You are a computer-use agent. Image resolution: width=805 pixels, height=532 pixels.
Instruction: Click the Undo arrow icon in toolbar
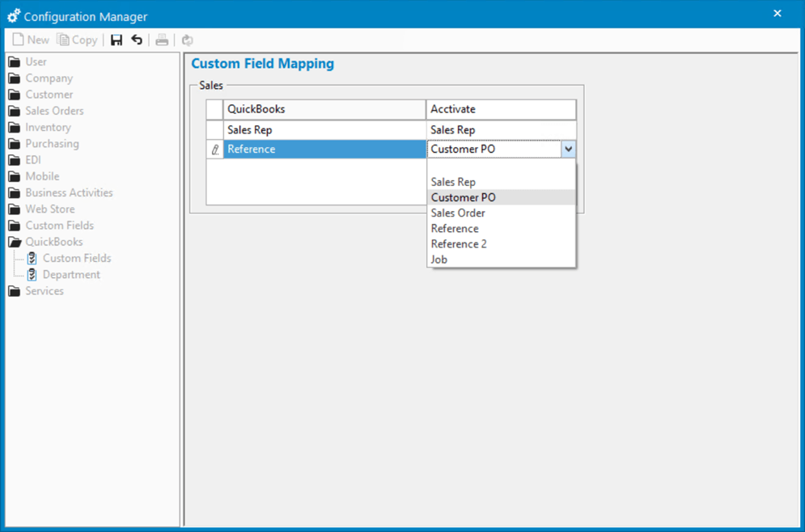point(137,40)
